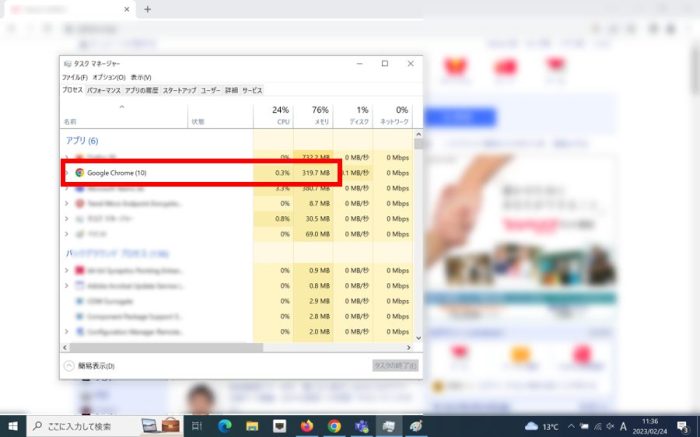700x437 pixels.
Task: Expand the Google Chrome (10) process group
Action: coord(67,173)
